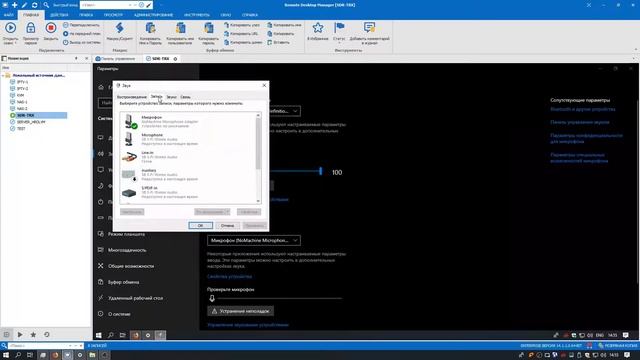
Task: Select TEST entry in the navigation tree
Action: [x=21, y=129]
